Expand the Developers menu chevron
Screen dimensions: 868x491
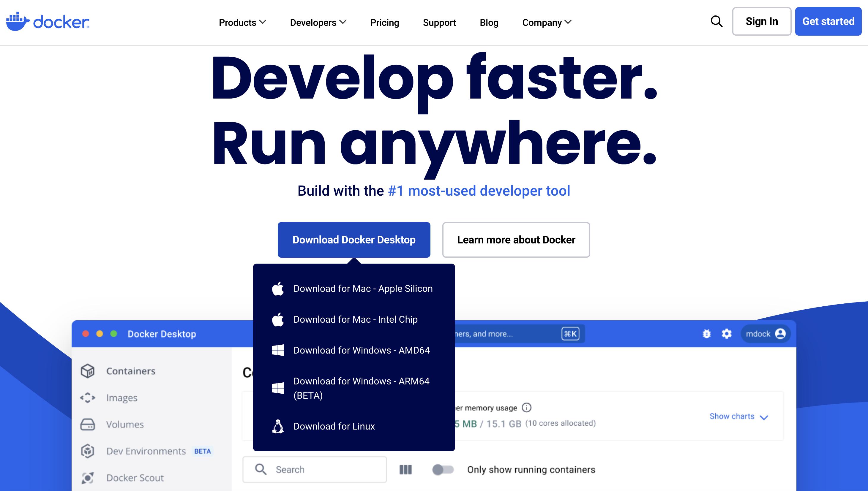tap(343, 22)
